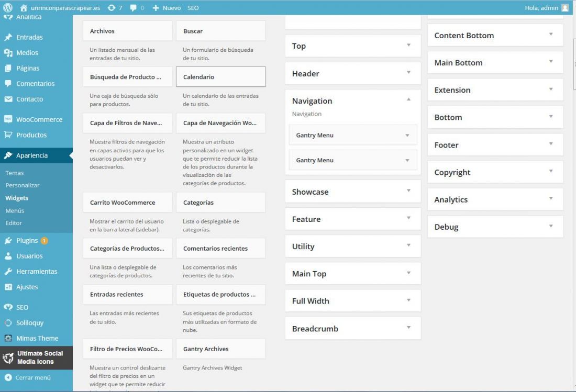
Task: Click the Mimas Theme icon in sidebar
Action: click(8, 338)
